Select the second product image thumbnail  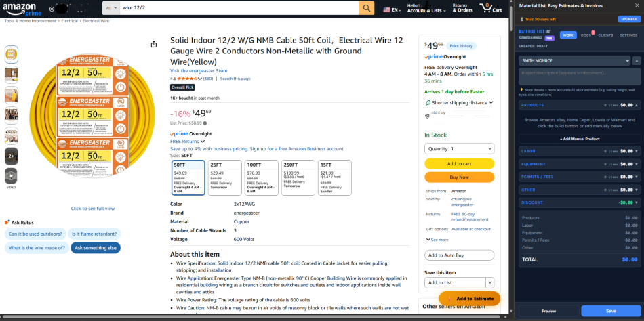tap(12, 74)
